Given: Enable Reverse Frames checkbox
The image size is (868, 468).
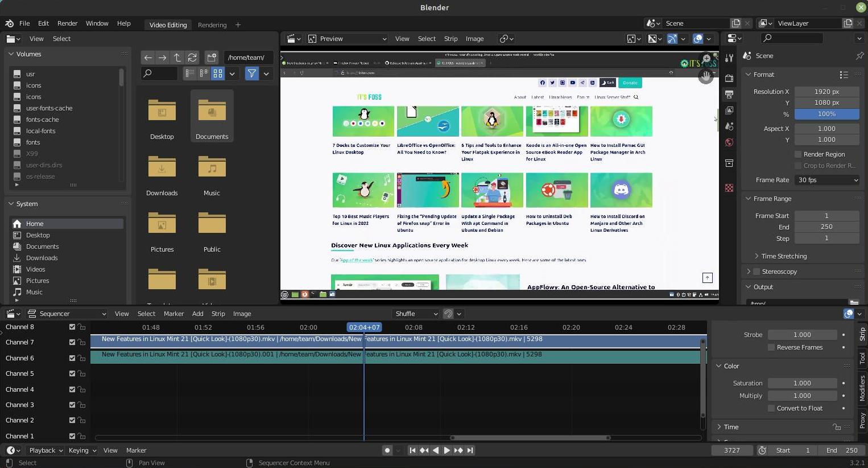Looking at the screenshot, I should (771, 347).
